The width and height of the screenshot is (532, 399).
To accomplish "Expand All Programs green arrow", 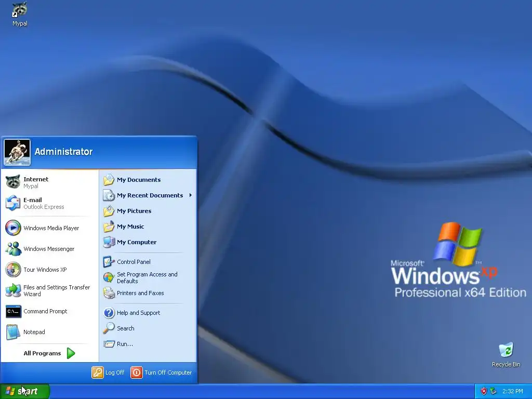I will [x=71, y=353].
